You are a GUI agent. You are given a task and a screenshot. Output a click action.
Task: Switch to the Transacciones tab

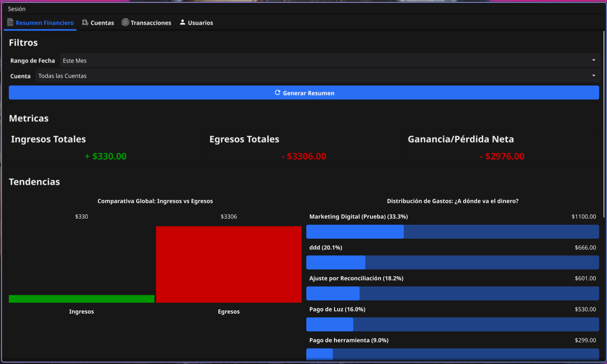151,23
